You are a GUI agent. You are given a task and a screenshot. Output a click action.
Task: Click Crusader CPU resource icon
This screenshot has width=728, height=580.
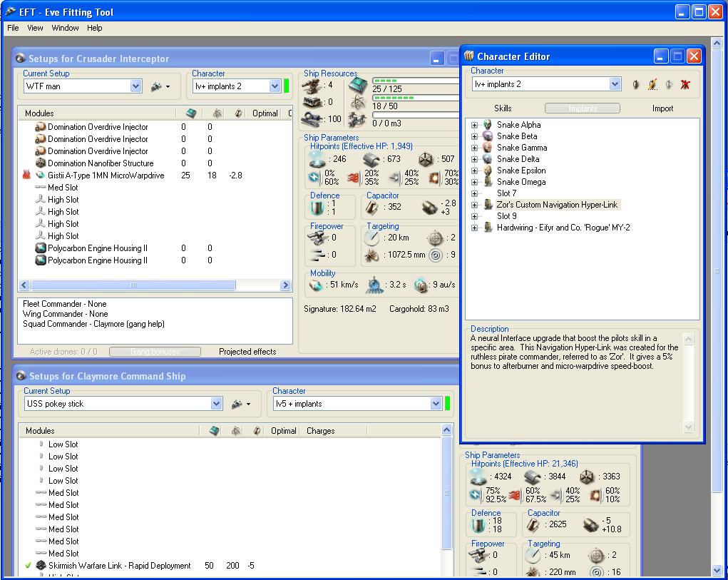(x=357, y=85)
